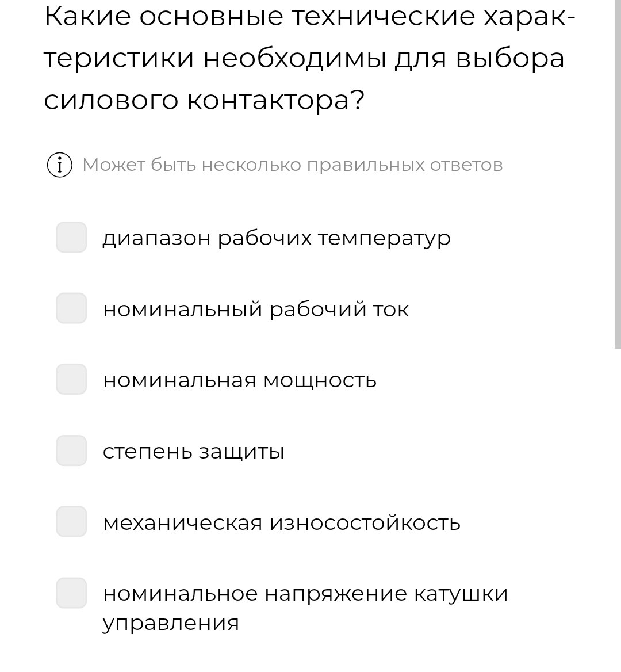Check the степень защиты checkbox
The height and width of the screenshot is (672, 621).
(71, 450)
